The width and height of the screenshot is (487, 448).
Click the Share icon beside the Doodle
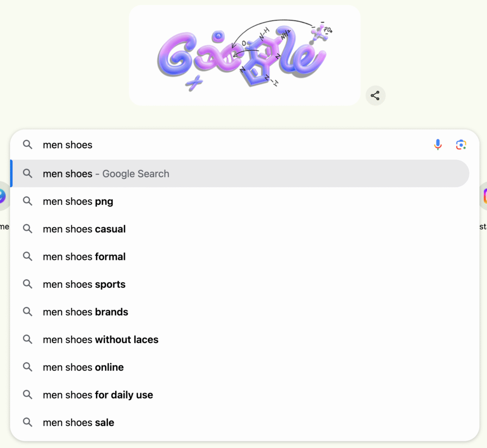[x=375, y=95]
